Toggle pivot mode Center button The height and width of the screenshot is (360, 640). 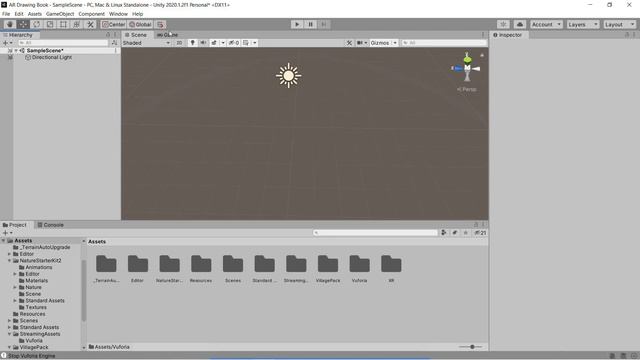point(114,24)
